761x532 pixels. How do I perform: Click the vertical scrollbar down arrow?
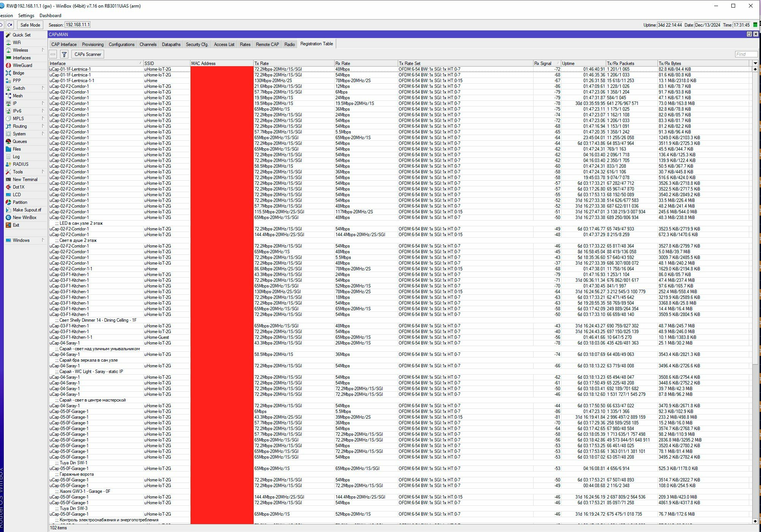(755, 521)
